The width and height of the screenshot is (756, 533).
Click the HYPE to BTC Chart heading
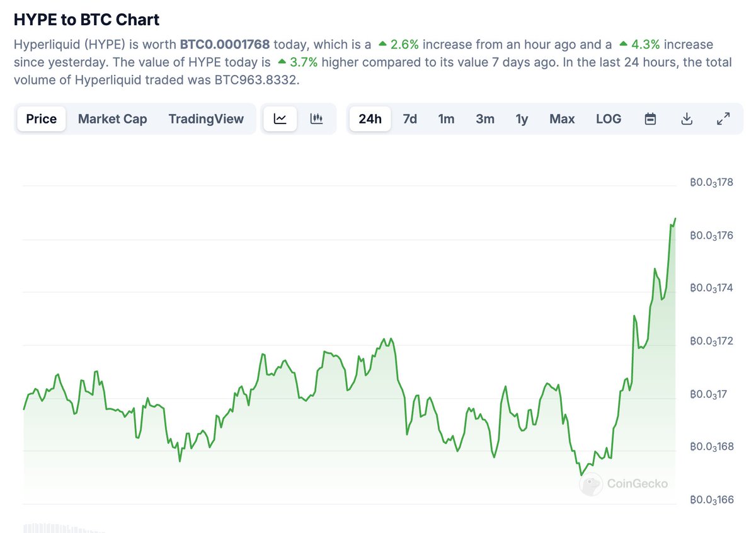[87, 20]
